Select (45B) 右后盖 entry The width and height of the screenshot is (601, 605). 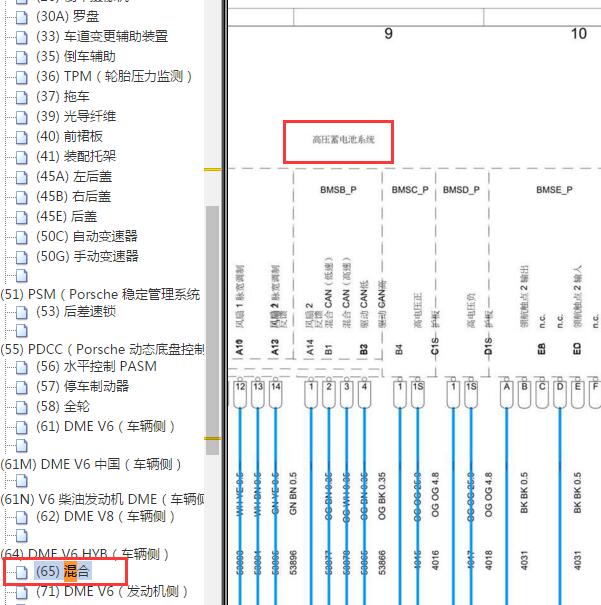point(73,197)
